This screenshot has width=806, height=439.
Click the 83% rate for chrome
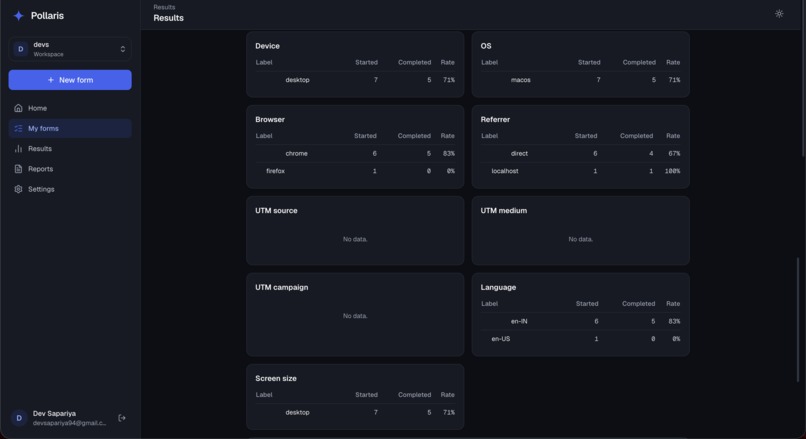pyautogui.click(x=449, y=154)
